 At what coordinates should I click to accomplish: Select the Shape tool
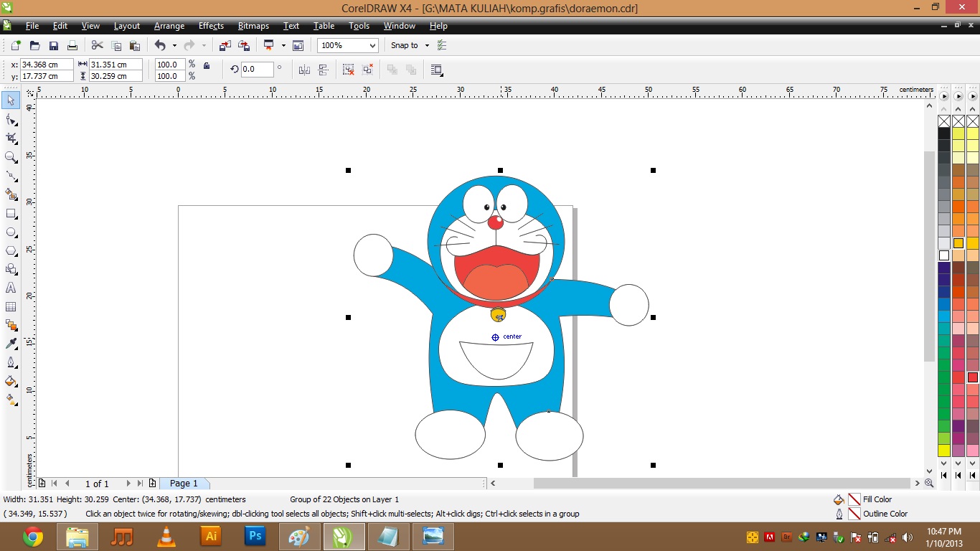coord(11,119)
